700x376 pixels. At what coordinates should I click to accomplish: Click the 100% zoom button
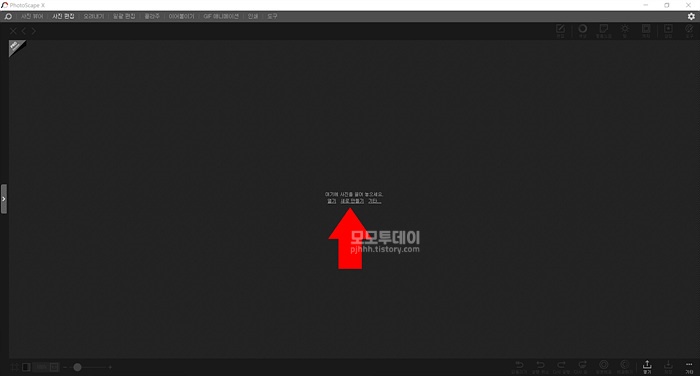pos(42,367)
